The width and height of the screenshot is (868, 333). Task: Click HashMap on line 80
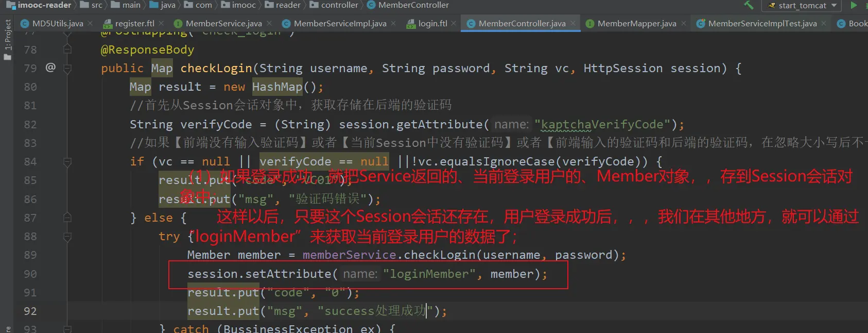point(277,87)
